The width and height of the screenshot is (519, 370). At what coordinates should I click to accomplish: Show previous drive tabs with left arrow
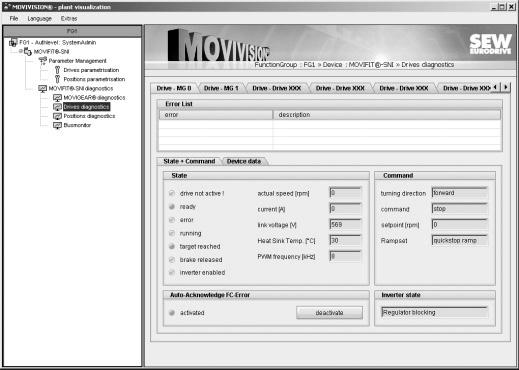495,87
